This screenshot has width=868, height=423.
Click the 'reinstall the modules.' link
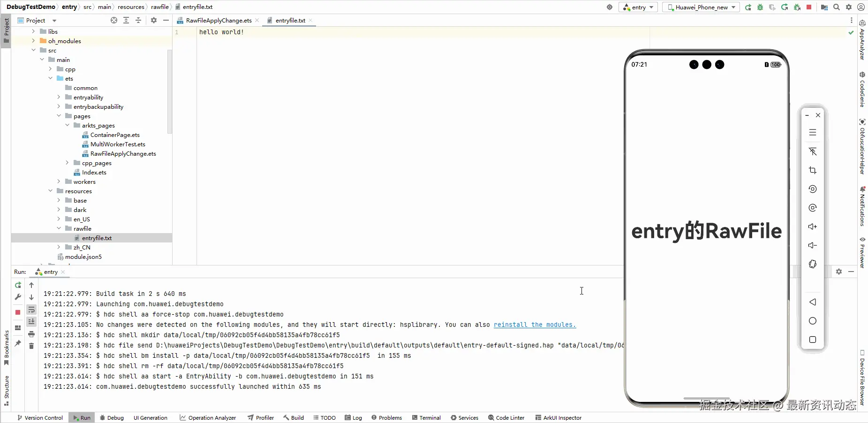click(535, 325)
